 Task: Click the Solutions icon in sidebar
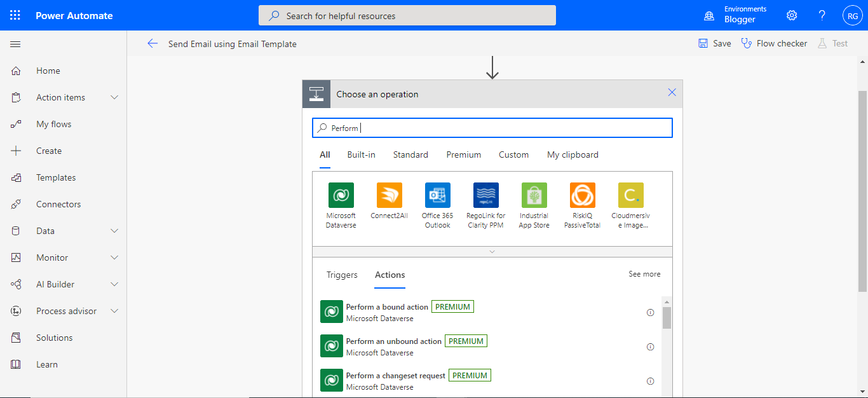click(16, 338)
